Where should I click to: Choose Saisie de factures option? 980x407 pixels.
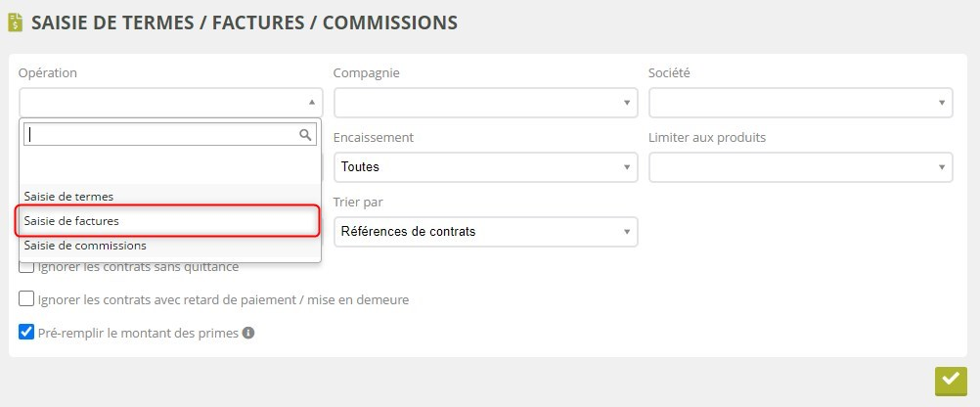coord(71,221)
